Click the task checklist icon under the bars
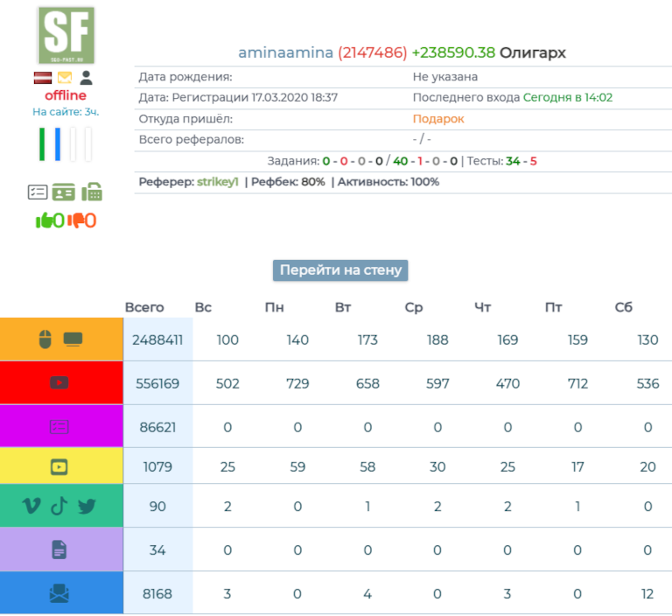This screenshot has height=616, width=672. 38,192
